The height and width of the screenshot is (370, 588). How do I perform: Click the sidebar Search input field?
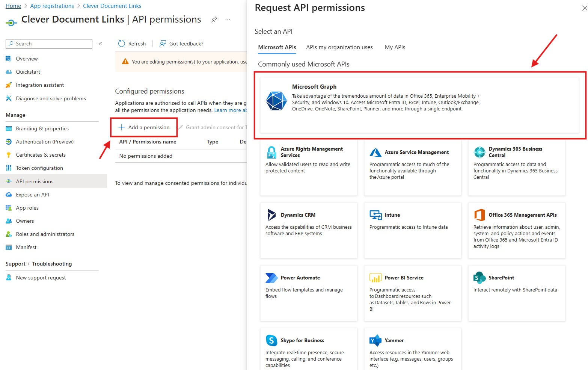[x=49, y=44]
